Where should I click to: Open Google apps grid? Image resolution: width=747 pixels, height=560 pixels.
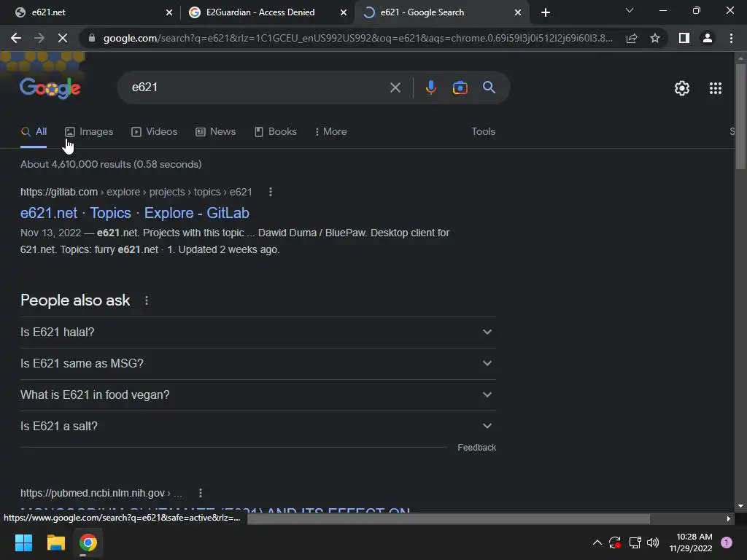coord(715,88)
